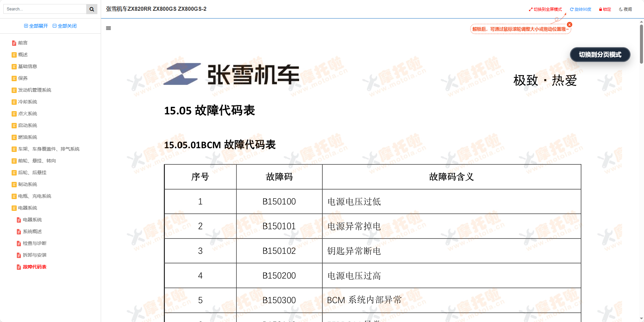Toggle the lock state
644x322 pixels.
pyautogui.click(x=605, y=9)
